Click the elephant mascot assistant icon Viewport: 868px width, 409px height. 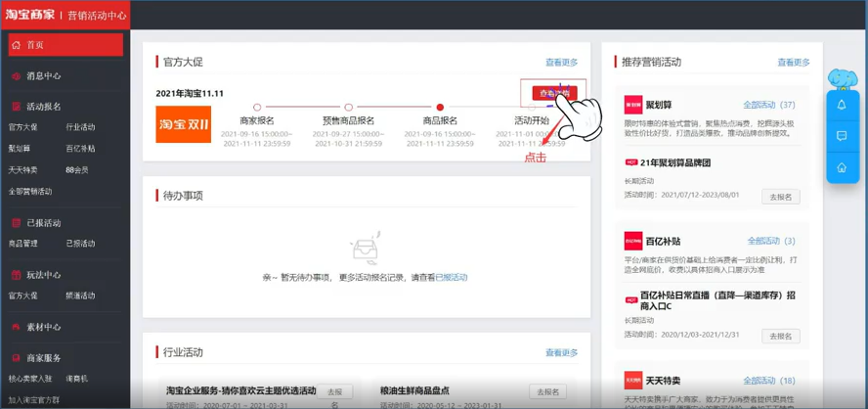[842, 79]
